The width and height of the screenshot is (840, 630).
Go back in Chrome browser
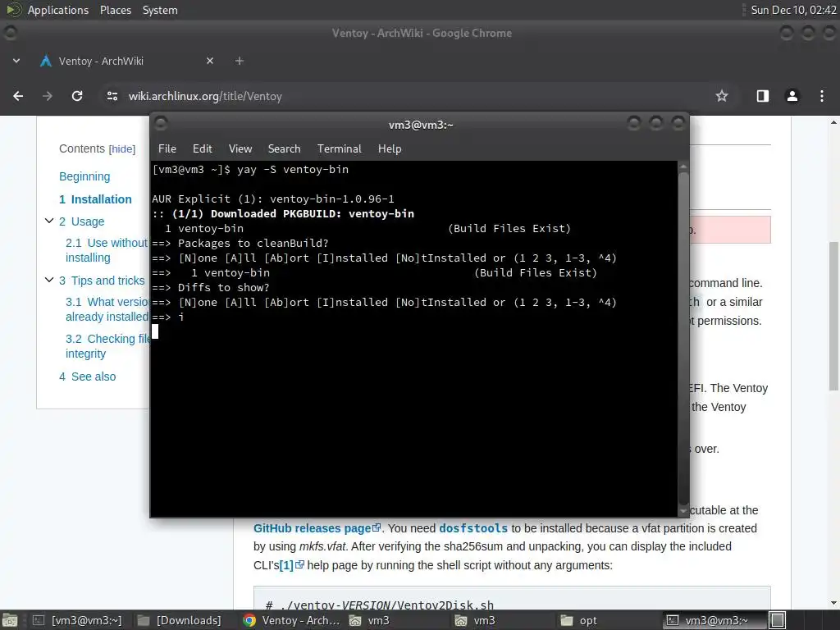point(18,96)
